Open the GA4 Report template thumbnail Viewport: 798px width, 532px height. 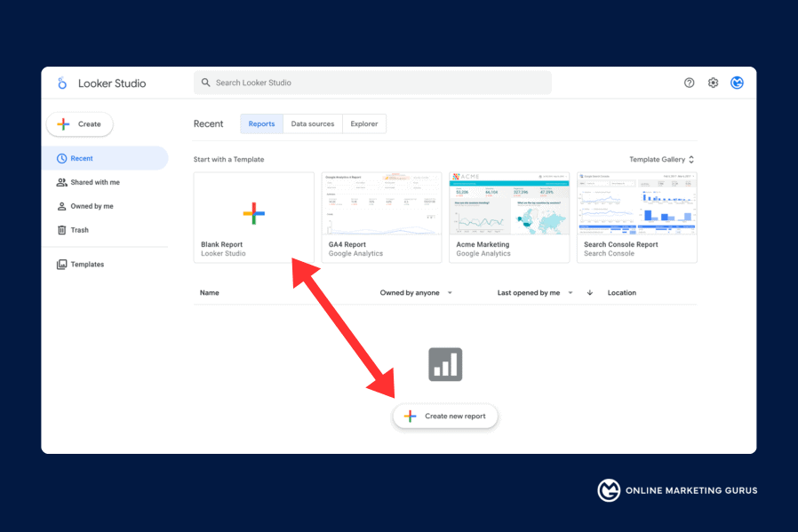382,203
